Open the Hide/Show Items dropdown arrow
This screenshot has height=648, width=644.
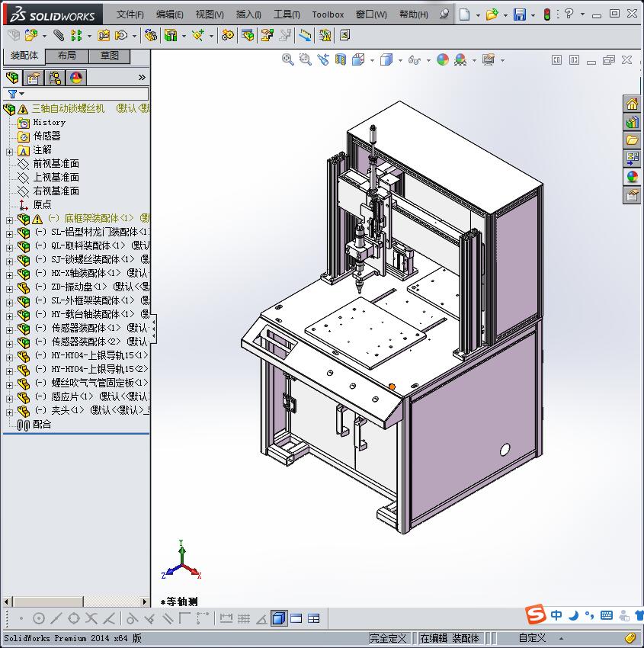pyautogui.click(x=428, y=60)
